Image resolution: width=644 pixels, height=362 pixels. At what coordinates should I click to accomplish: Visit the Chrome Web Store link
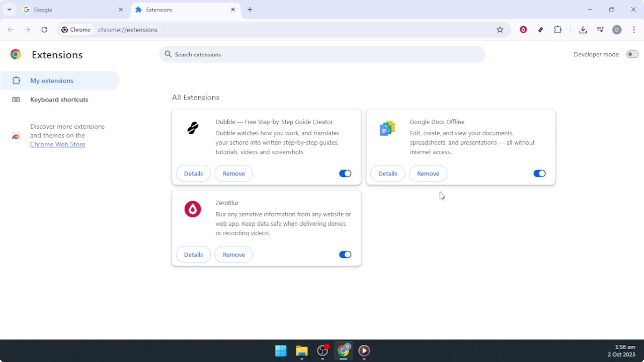click(x=58, y=144)
